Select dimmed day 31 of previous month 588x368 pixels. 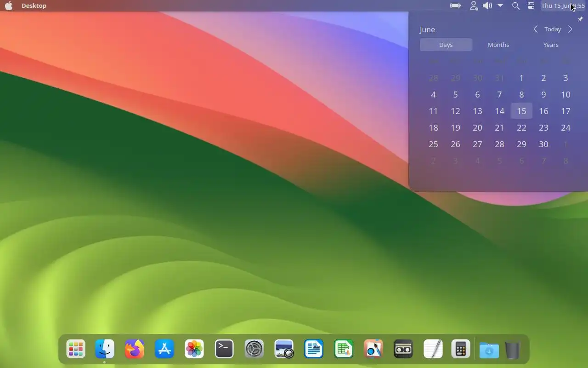pyautogui.click(x=499, y=78)
